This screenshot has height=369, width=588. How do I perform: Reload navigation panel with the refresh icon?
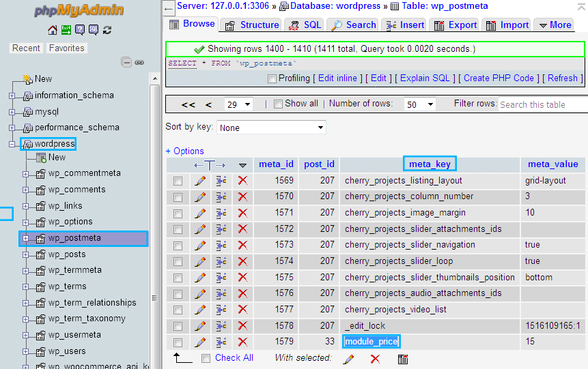[x=107, y=30]
